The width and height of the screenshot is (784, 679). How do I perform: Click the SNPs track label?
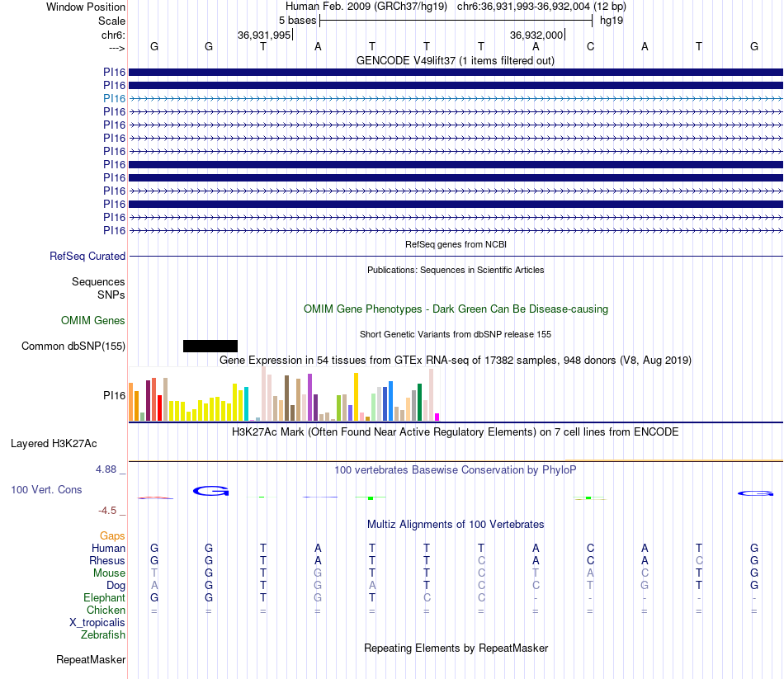(x=111, y=295)
